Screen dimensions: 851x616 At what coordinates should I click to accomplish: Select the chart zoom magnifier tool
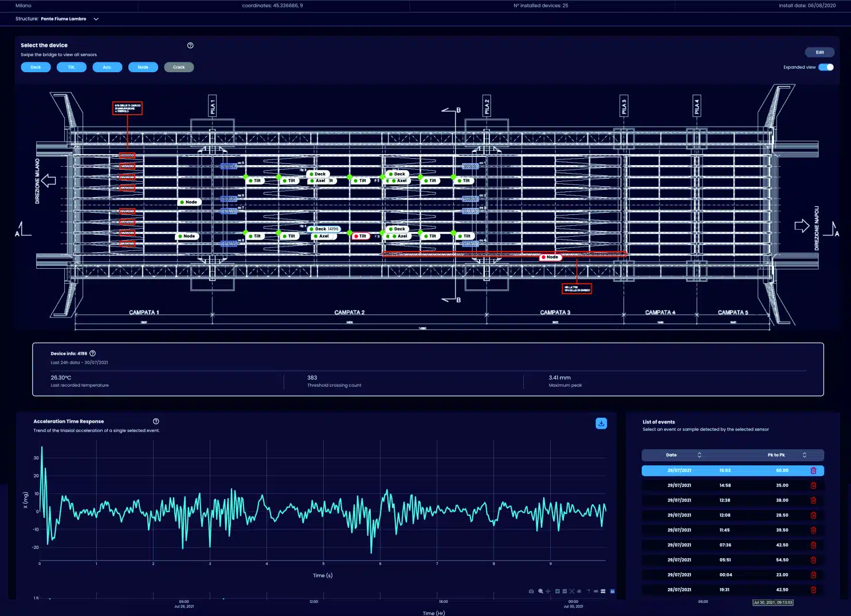[x=540, y=591]
